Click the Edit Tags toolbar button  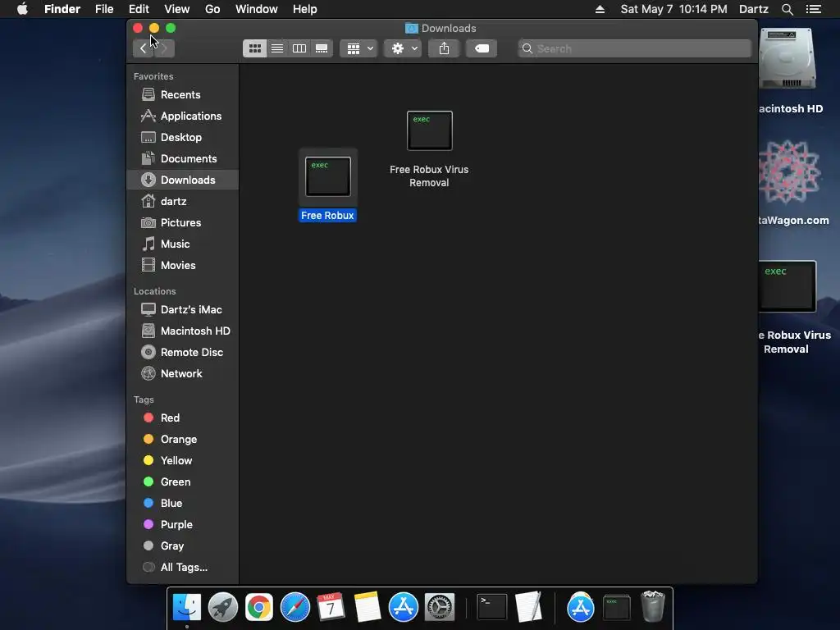click(482, 48)
